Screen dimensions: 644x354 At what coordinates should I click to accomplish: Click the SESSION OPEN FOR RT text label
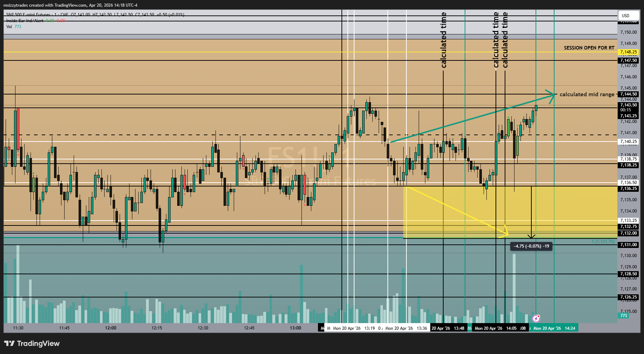click(589, 48)
